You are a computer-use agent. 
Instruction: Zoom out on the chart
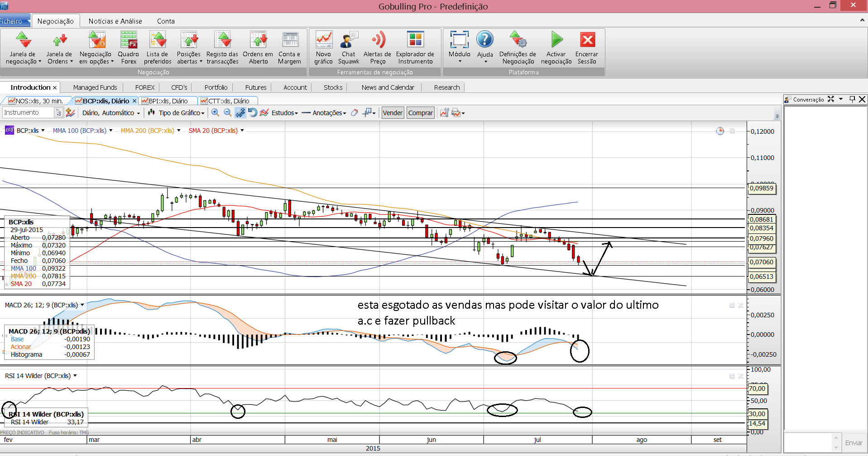point(227,112)
